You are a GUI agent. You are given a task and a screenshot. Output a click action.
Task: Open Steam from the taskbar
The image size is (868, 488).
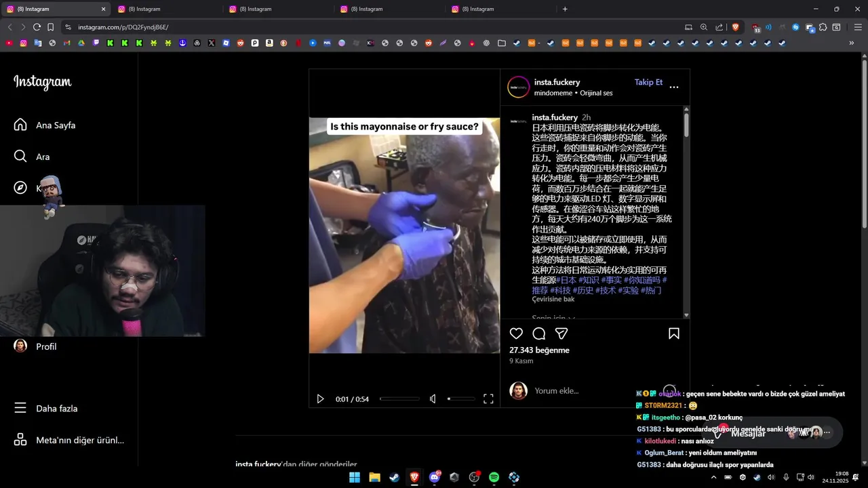(x=394, y=477)
